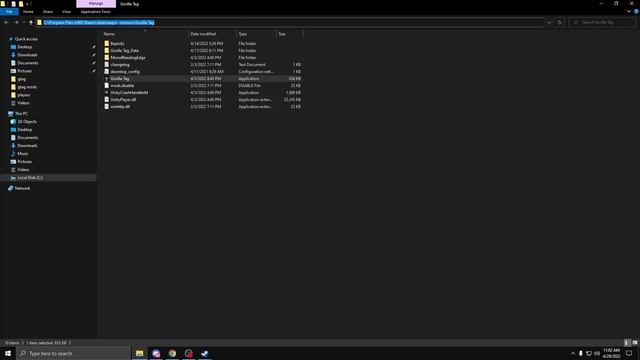
Task: Switch to Large icons view layout
Action: coord(635,343)
